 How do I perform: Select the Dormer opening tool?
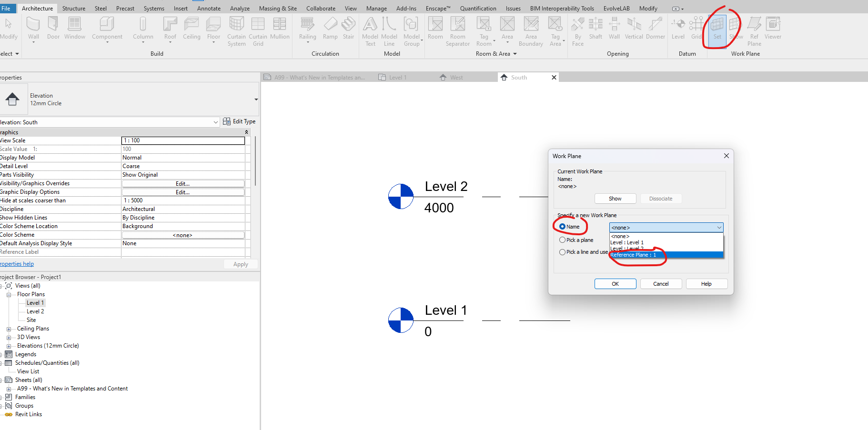[x=656, y=28]
